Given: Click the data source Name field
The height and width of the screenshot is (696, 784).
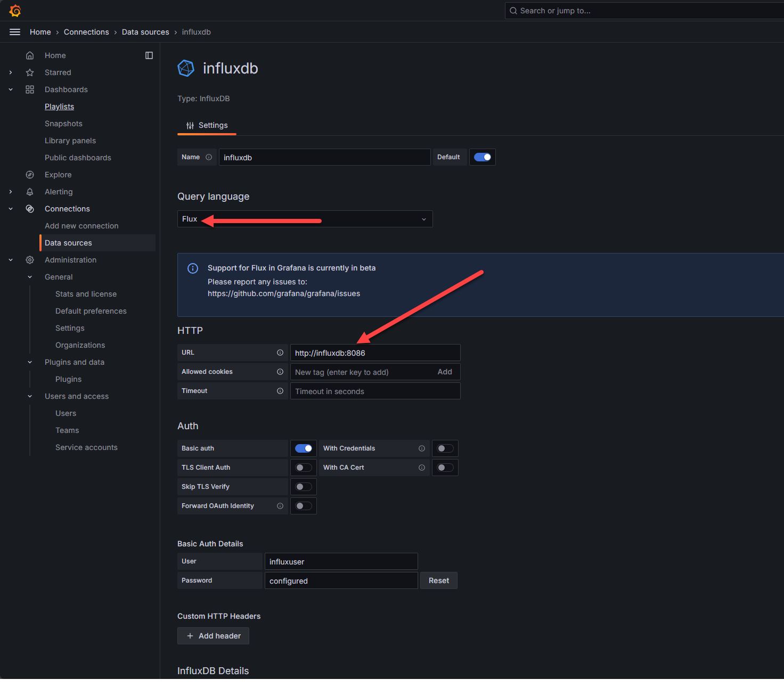Looking at the screenshot, I should click(x=325, y=157).
